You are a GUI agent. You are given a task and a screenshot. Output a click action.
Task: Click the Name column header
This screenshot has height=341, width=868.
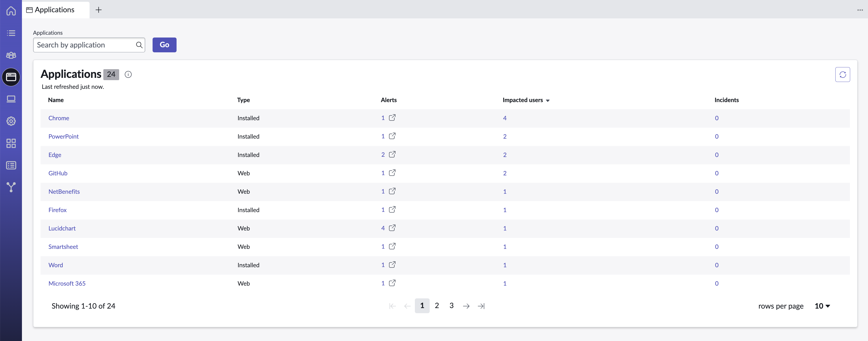point(56,100)
